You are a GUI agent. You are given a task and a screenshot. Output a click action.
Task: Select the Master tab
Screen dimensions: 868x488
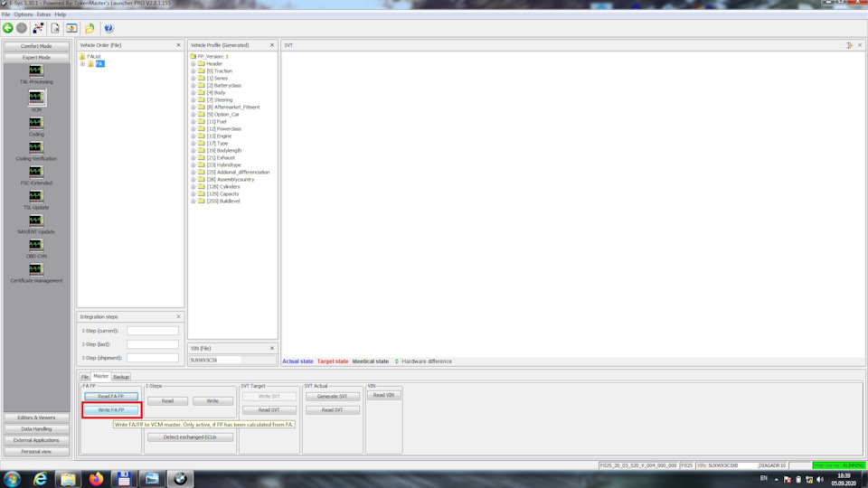pyautogui.click(x=100, y=376)
